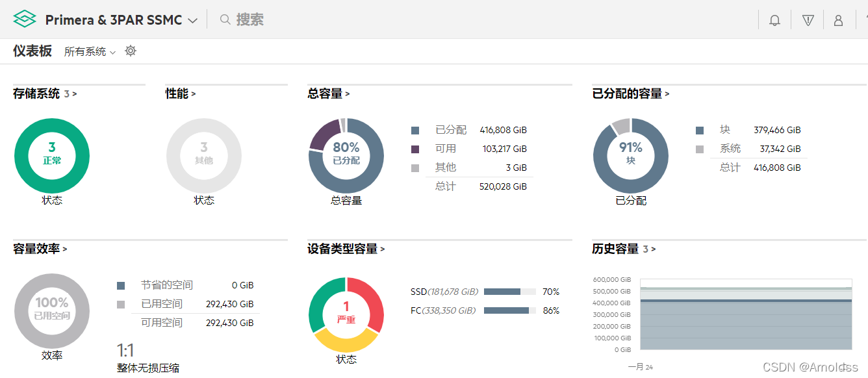The width and height of the screenshot is (868, 378).
Task: Click the historical capacity area chart
Action: (x=746, y=314)
